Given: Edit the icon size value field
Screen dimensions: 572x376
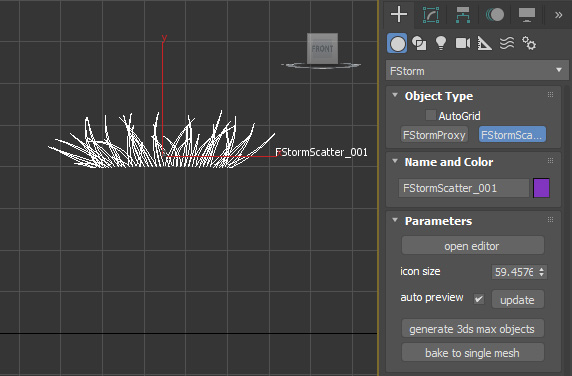Looking at the screenshot, I should pos(514,272).
